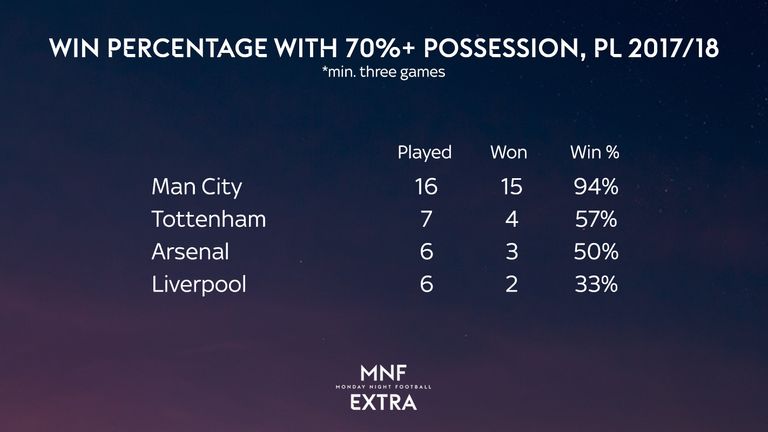Viewport: 768px width, 432px height.
Task: Click the Win % column header
Action: (x=595, y=152)
